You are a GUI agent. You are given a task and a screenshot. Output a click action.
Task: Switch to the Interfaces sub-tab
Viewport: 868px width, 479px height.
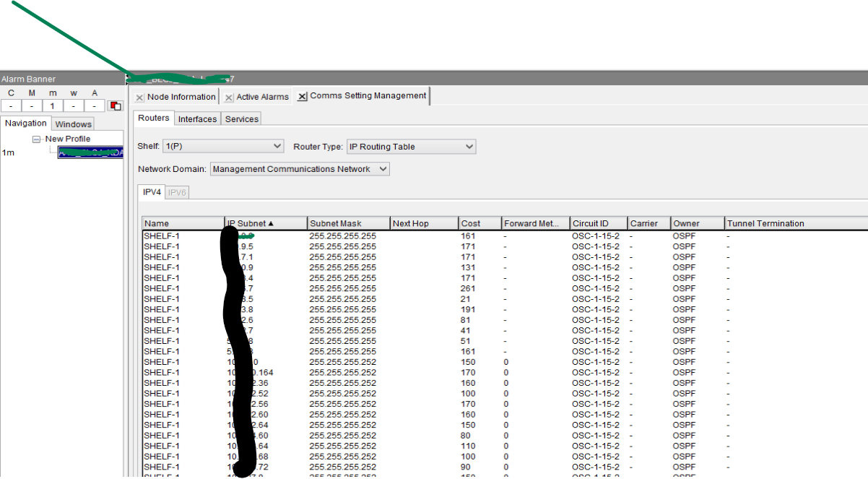[198, 119]
